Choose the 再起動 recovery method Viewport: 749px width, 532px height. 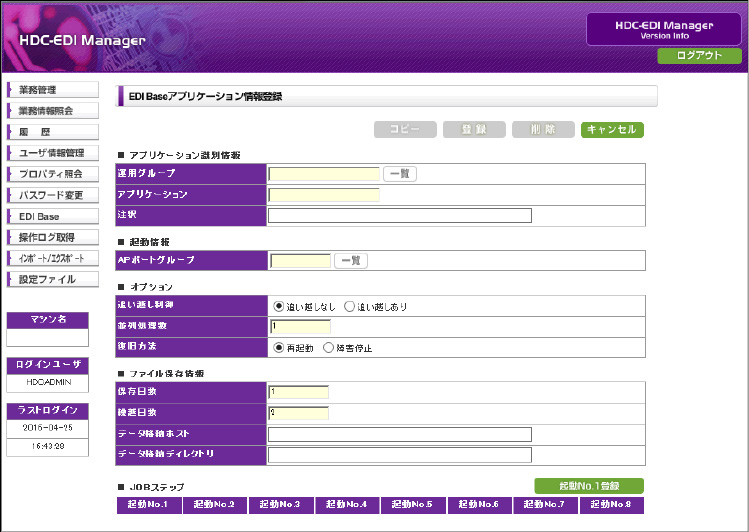click(279, 347)
